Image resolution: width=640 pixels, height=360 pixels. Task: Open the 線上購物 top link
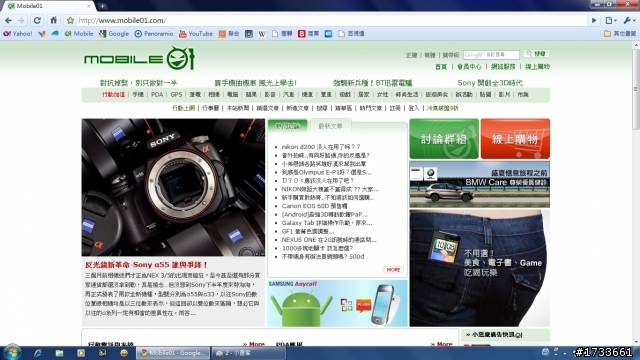point(537,67)
